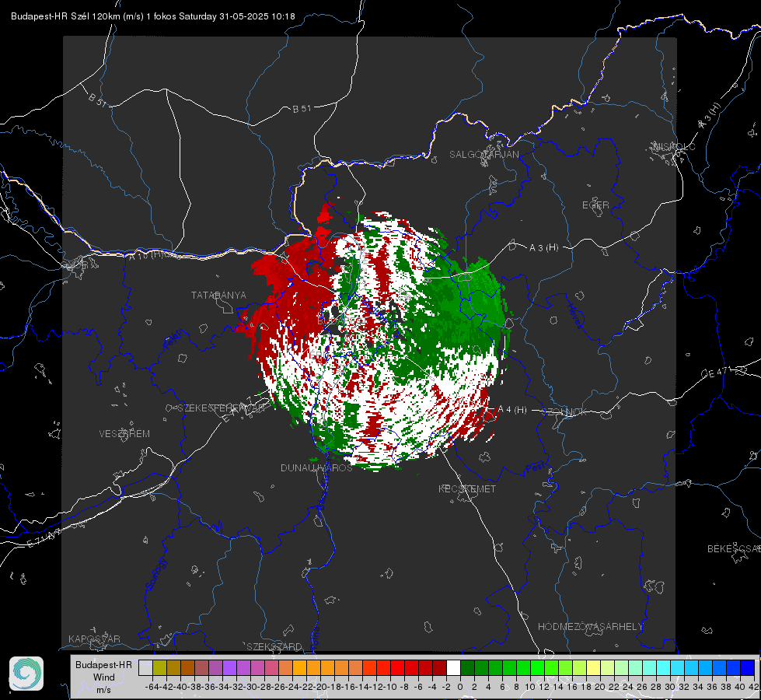Click the SALGÓTARJÁN city label
Screen dimensions: 761x700
(x=483, y=155)
